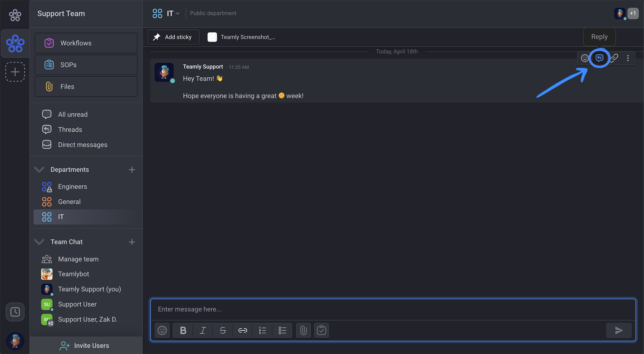Screen dimensions: 644x354
Task: Open Workflows
Action: click(86, 43)
